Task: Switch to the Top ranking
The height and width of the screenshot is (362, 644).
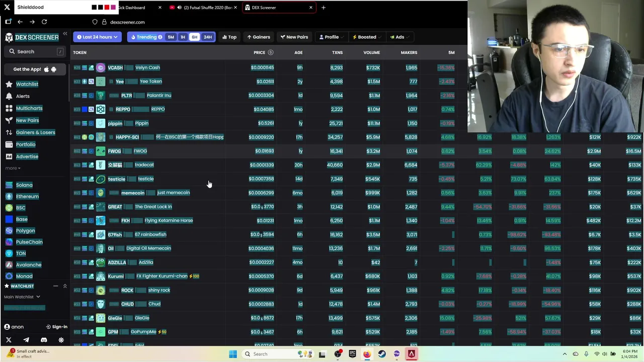Action: click(x=229, y=37)
